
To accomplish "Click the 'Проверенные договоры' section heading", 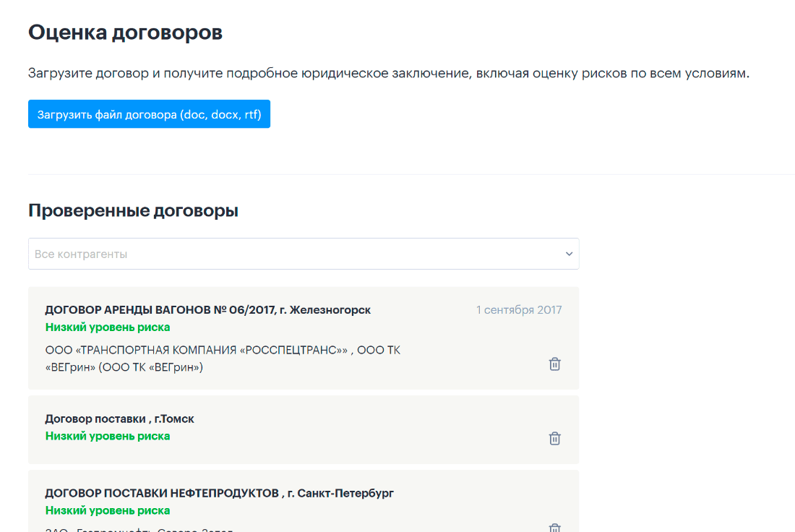I will [133, 210].
